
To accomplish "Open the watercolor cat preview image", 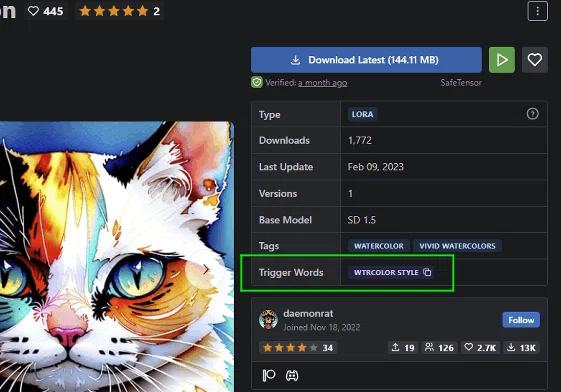I will [x=117, y=256].
